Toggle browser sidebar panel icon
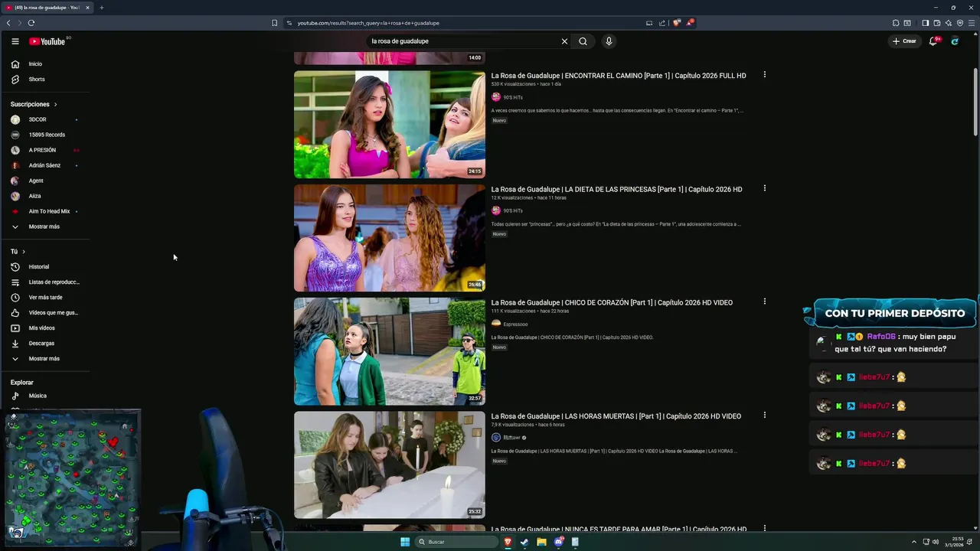980x551 pixels. point(925,23)
